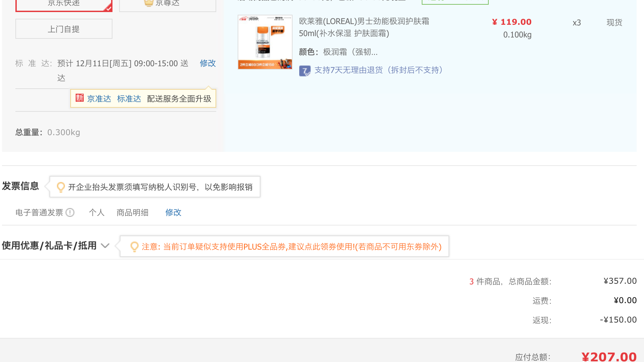Click info icon beside 电子普通发票
Viewport: 644px width, 362px height.
point(70,212)
